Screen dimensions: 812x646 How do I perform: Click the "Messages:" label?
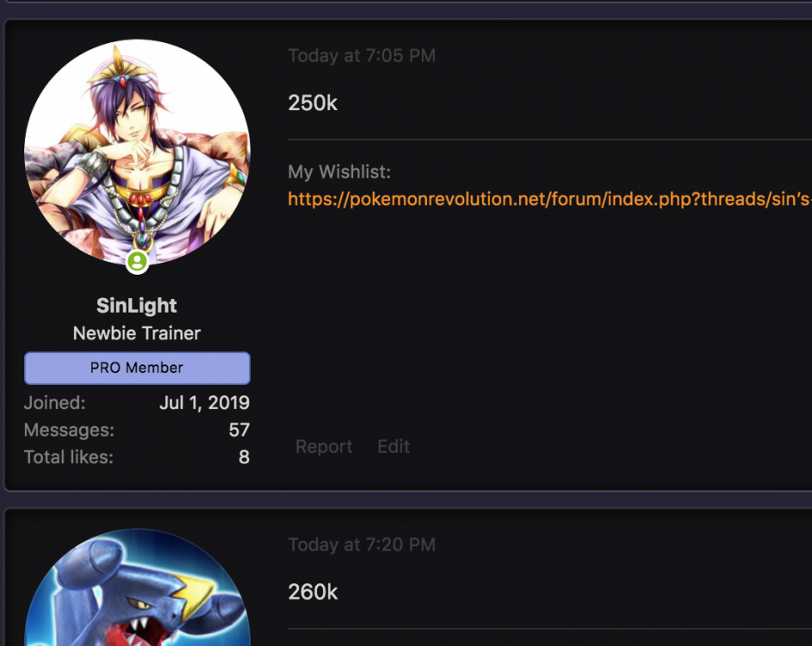[x=69, y=430]
